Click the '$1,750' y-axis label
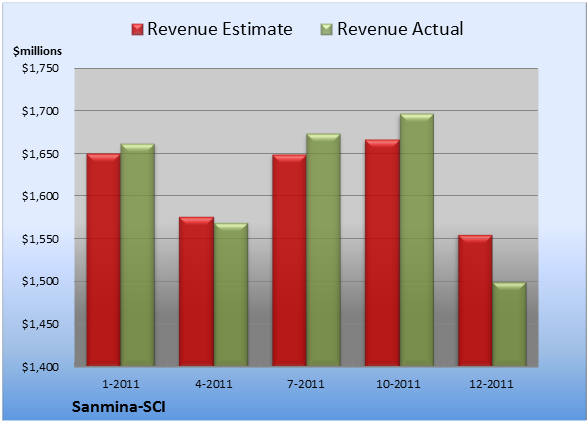Viewport: 588px width, 422px height. pyautogui.click(x=40, y=68)
